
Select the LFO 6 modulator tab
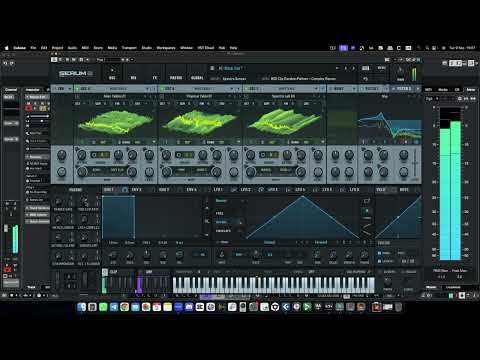tap(354, 190)
